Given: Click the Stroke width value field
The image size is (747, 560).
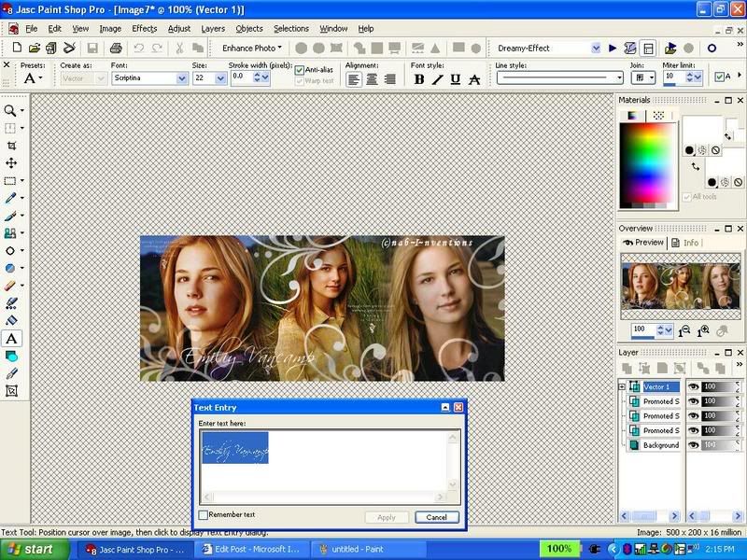Looking at the screenshot, I should (242, 78).
